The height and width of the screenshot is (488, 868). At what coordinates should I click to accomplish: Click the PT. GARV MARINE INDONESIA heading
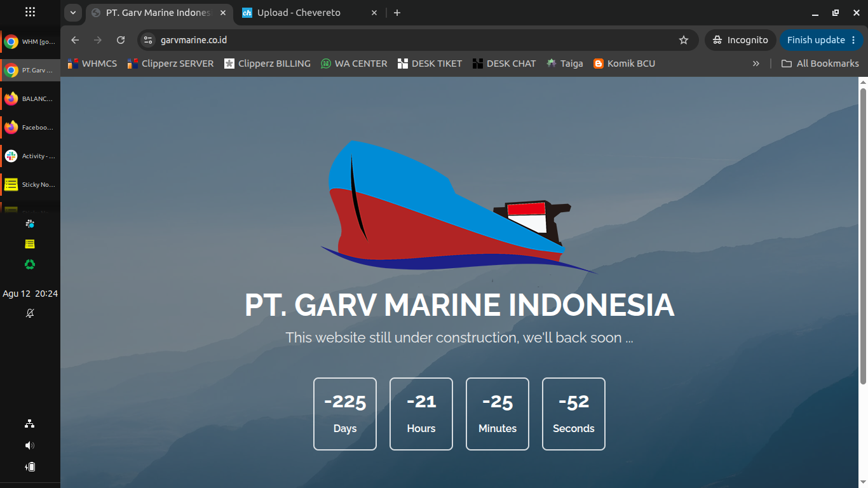click(x=459, y=305)
